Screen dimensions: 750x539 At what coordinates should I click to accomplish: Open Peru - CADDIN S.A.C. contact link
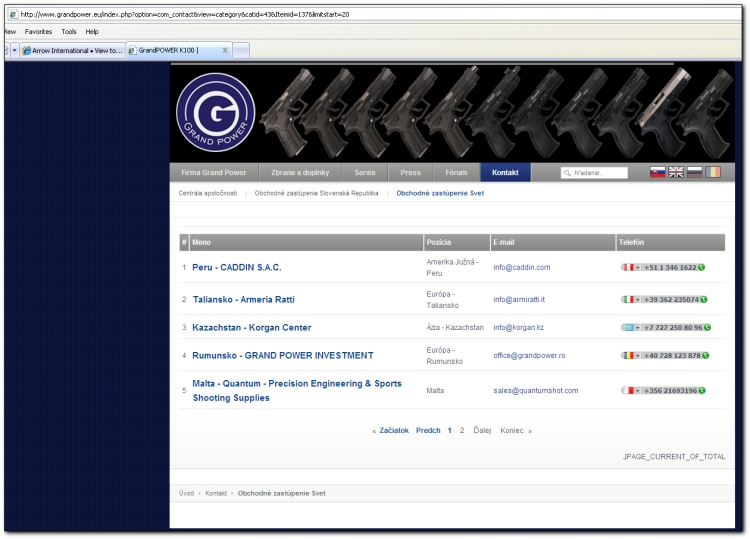coord(237,268)
